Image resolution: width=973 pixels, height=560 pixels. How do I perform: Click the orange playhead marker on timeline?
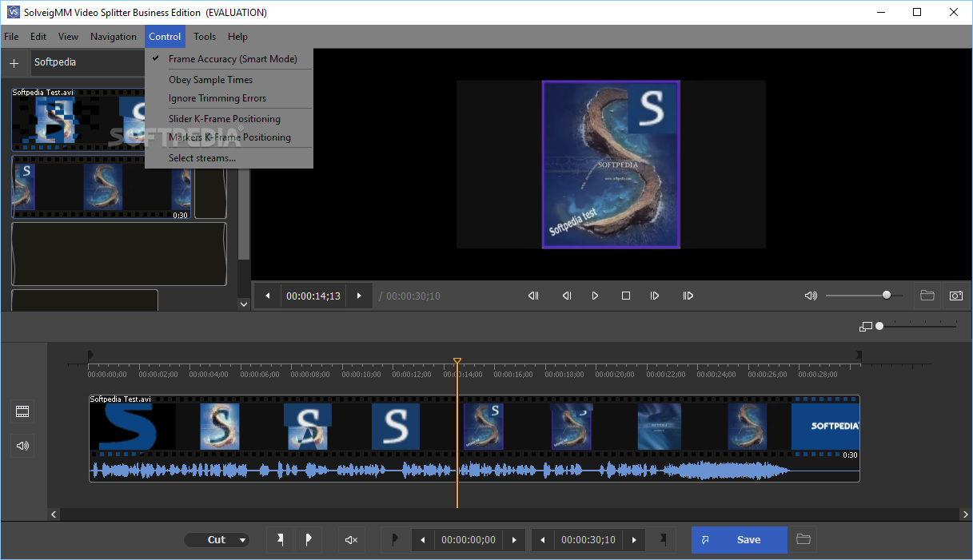point(457,362)
